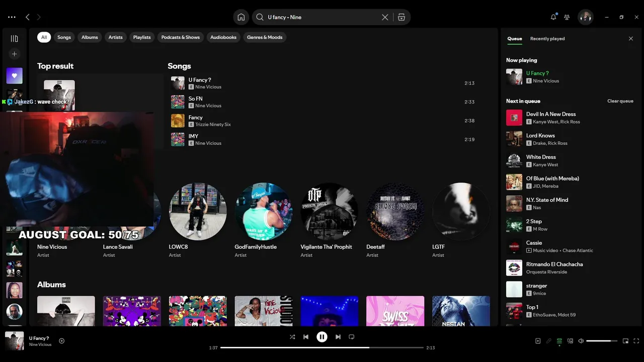Select Devil In A New Dress in queue
This screenshot has height=362, width=644.
(570, 118)
